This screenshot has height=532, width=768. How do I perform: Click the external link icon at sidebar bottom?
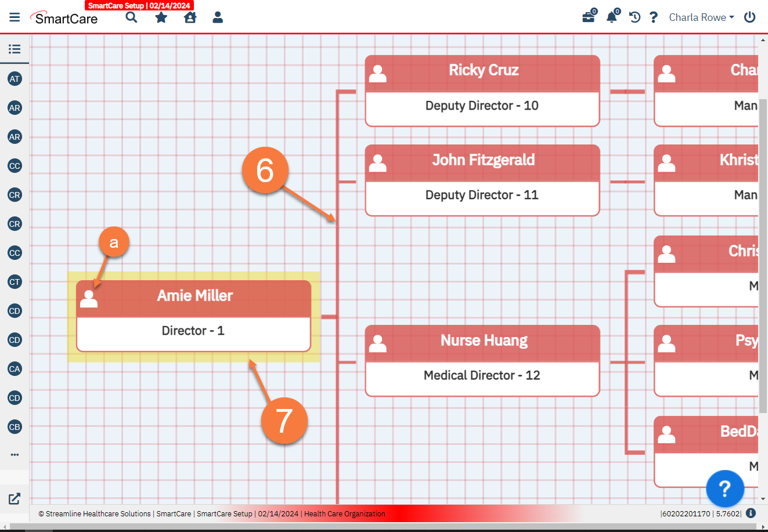point(14,498)
